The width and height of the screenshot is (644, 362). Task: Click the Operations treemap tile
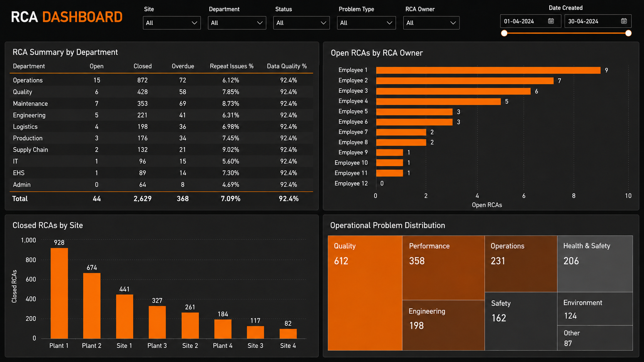tap(521, 264)
